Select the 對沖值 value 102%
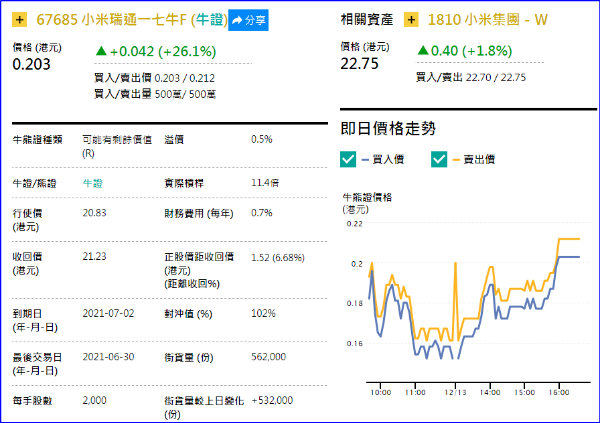Viewport: 600px width, 423px height. pyautogui.click(x=263, y=314)
